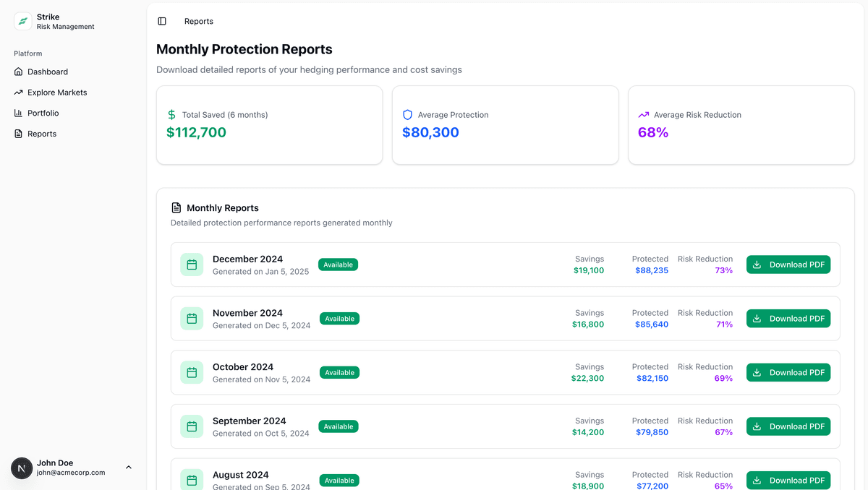The image size is (868, 490).
Task: Click the John Doe avatar
Action: (22, 468)
